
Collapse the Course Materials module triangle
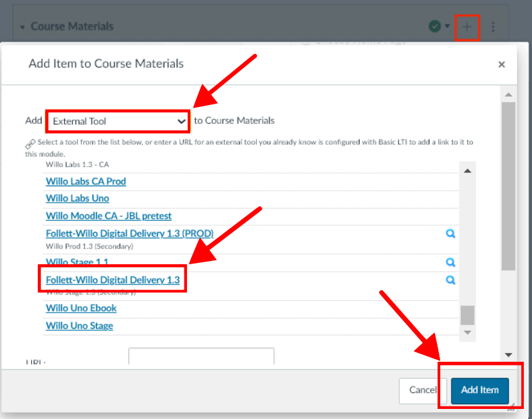click(23, 27)
